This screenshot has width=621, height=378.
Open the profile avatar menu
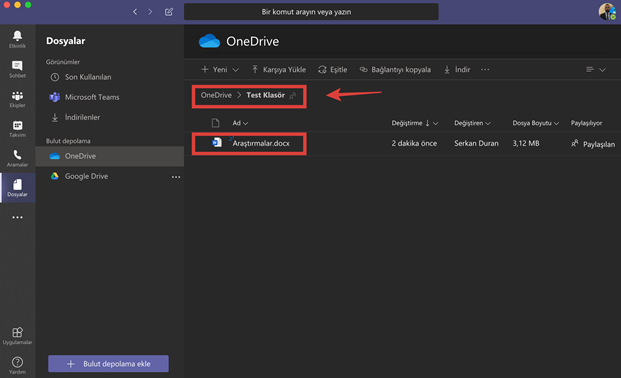(x=607, y=11)
